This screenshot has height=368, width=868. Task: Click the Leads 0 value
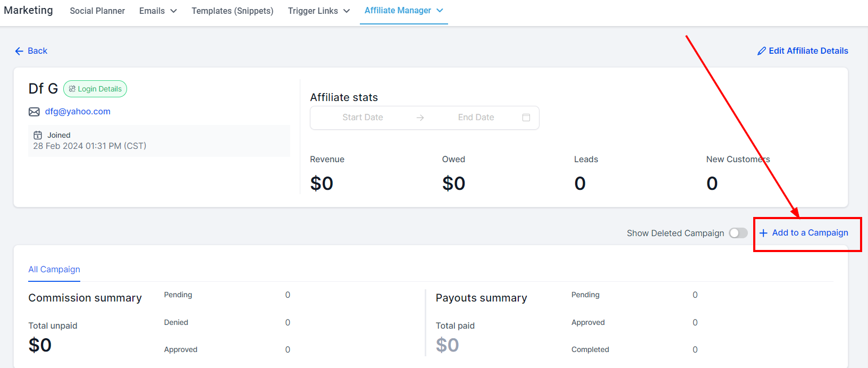click(580, 183)
